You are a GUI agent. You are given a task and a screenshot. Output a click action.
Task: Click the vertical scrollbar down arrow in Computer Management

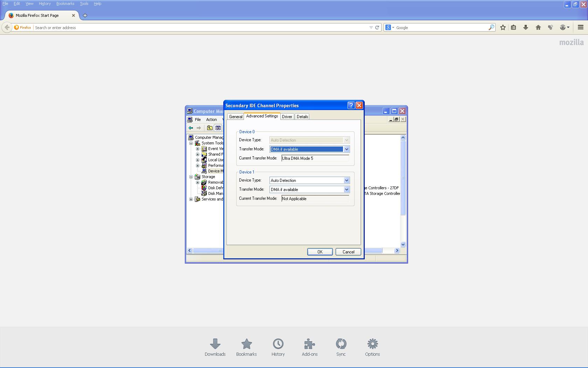[x=403, y=244]
